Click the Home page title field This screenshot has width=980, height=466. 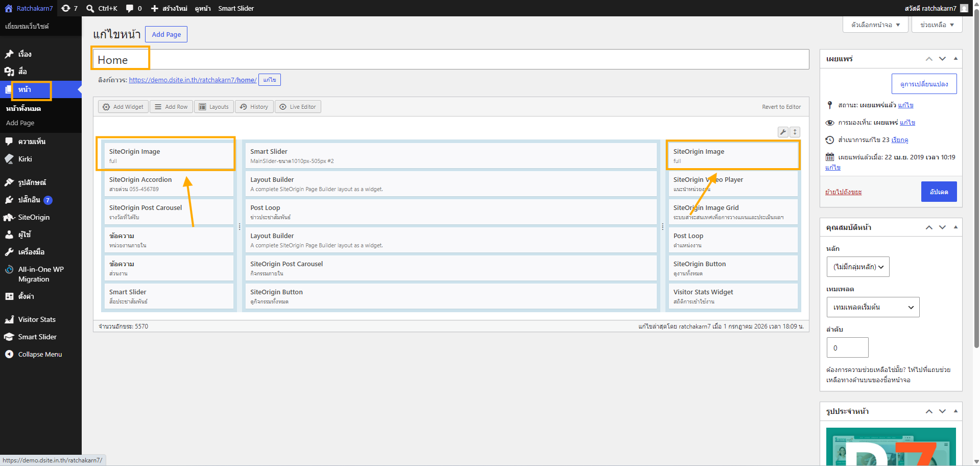(x=451, y=59)
